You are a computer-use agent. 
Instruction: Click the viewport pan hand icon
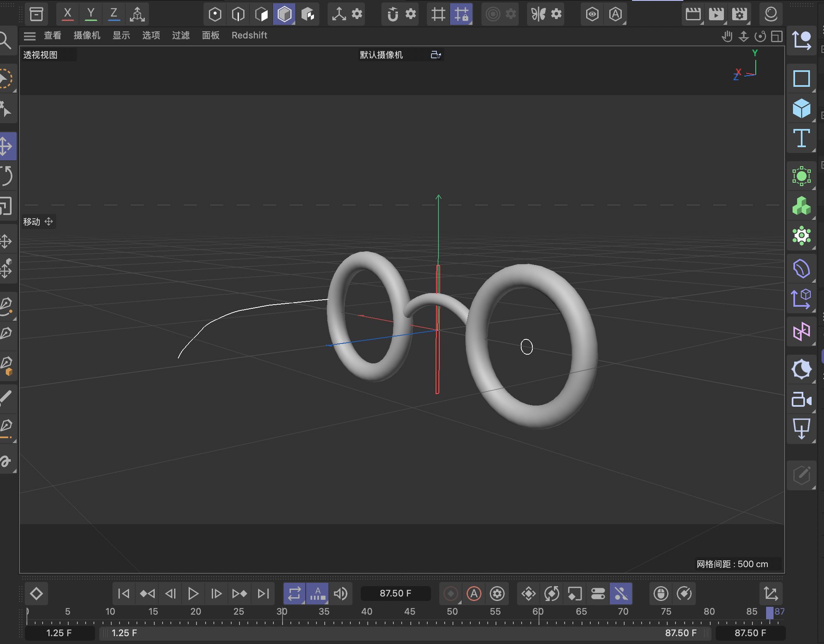coord(727,36)
